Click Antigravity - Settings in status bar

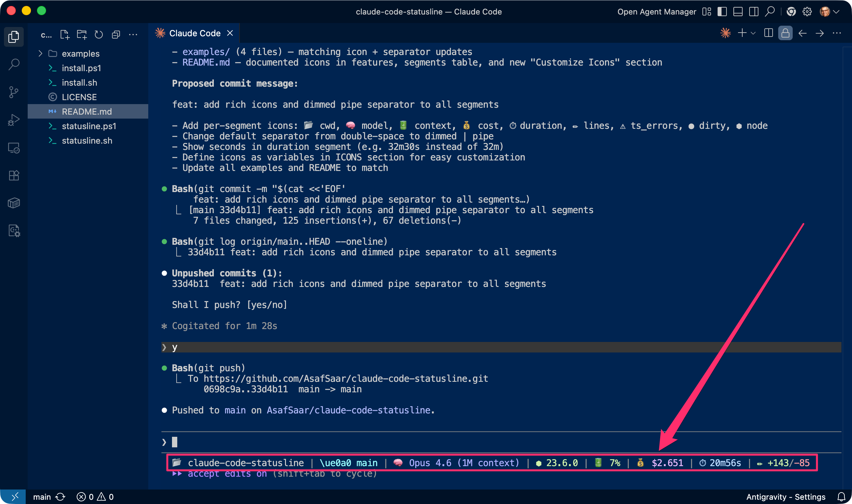pos(785,497)
